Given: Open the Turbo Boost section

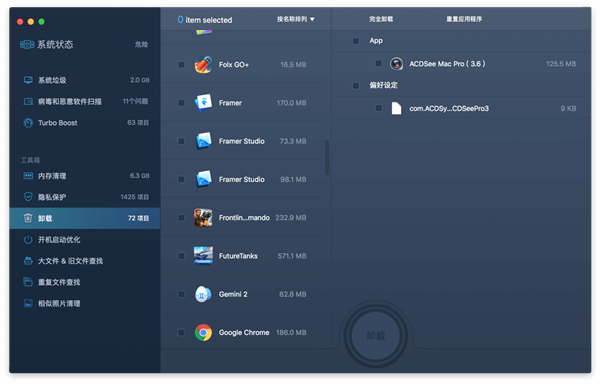Looking at the screenshot, I should click(x=85, y=123).
